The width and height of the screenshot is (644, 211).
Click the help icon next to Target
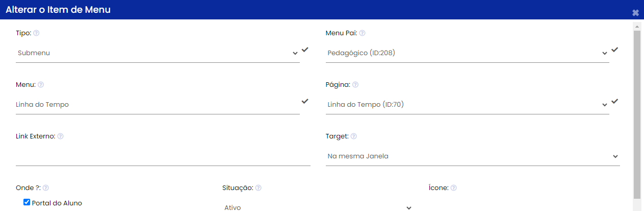coord(354,136)
